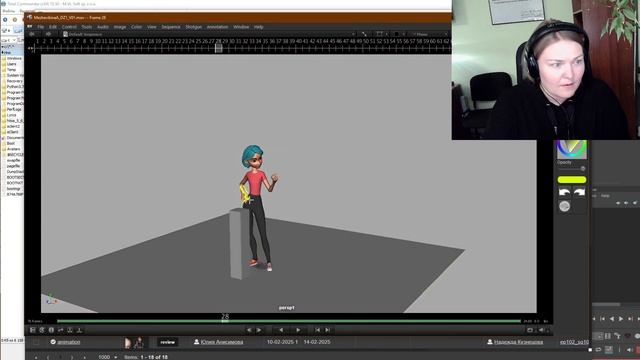Click the swapfile entry in Total Commander
The image size is (640, 360).
point(13,160)
